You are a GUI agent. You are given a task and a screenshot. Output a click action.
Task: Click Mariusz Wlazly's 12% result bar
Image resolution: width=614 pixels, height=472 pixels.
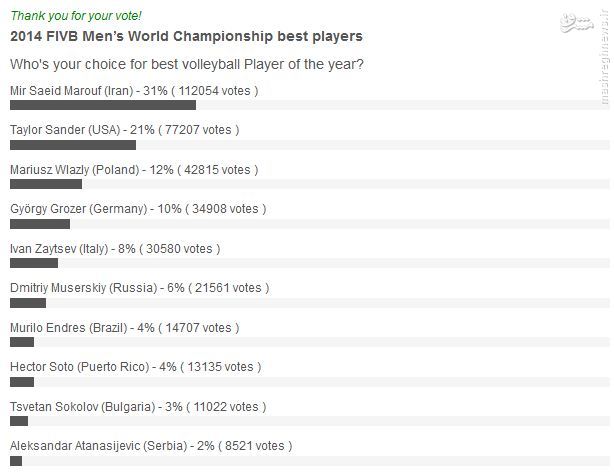click(x=45, y=184)
